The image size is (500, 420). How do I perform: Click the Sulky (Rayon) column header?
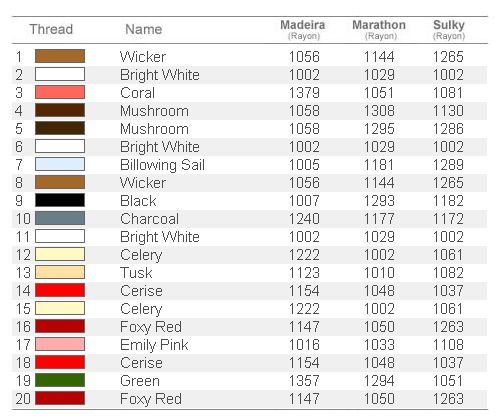[x=449, y=30]
